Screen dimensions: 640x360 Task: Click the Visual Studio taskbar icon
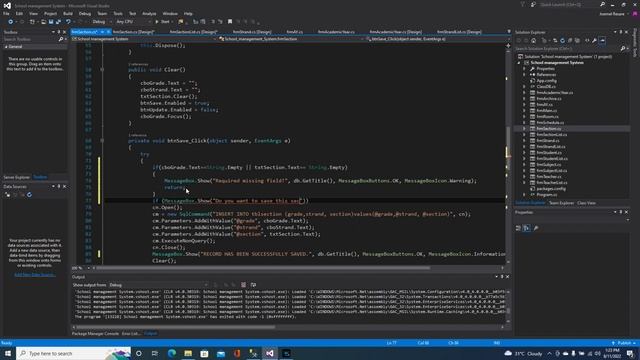(x=270, y=353)
